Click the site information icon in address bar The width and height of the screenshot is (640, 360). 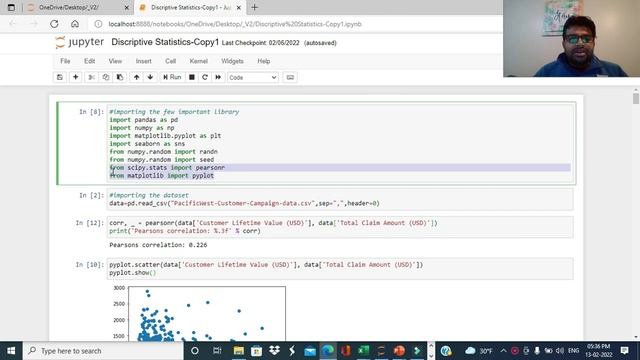(98, 24)
